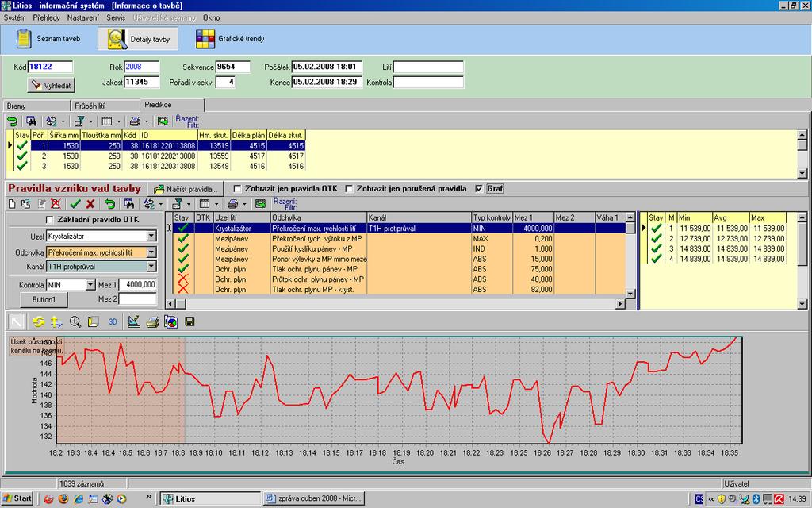Click the rules table horizontal scrollbar right arrow

620,304
